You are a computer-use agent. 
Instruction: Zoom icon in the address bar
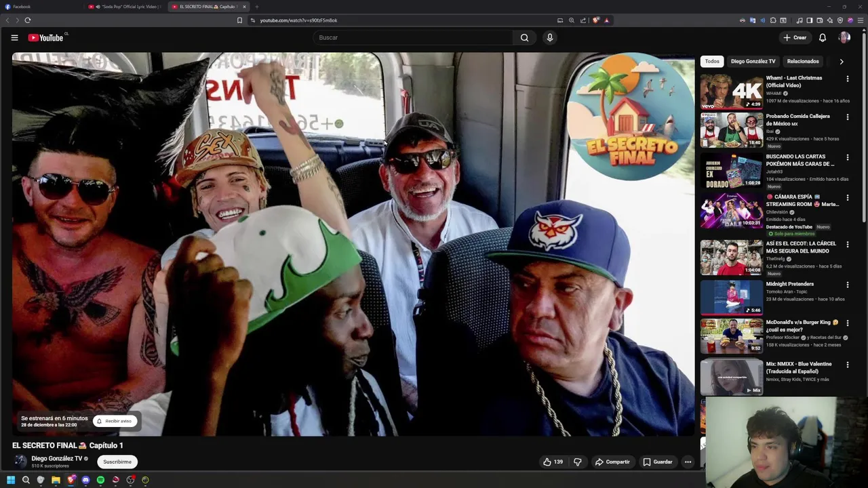pos(572,20)
